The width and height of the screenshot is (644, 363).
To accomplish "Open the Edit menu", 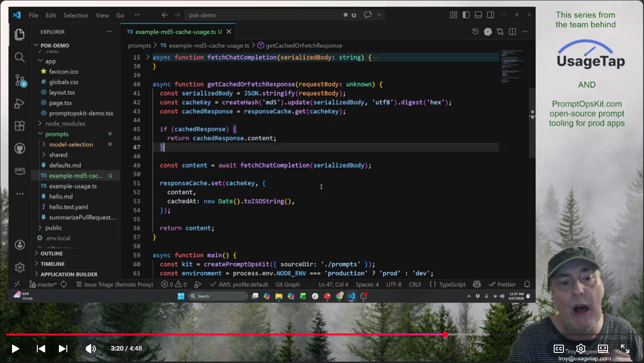I will 51,15.
